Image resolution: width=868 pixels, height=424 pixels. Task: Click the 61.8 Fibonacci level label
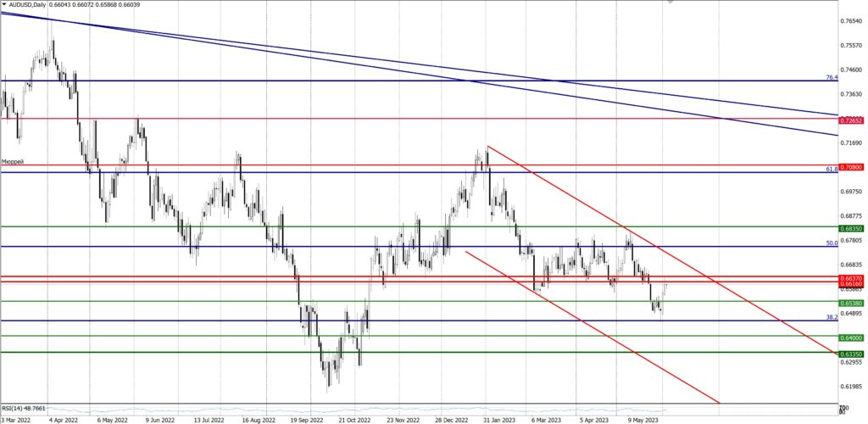[832, 170]
